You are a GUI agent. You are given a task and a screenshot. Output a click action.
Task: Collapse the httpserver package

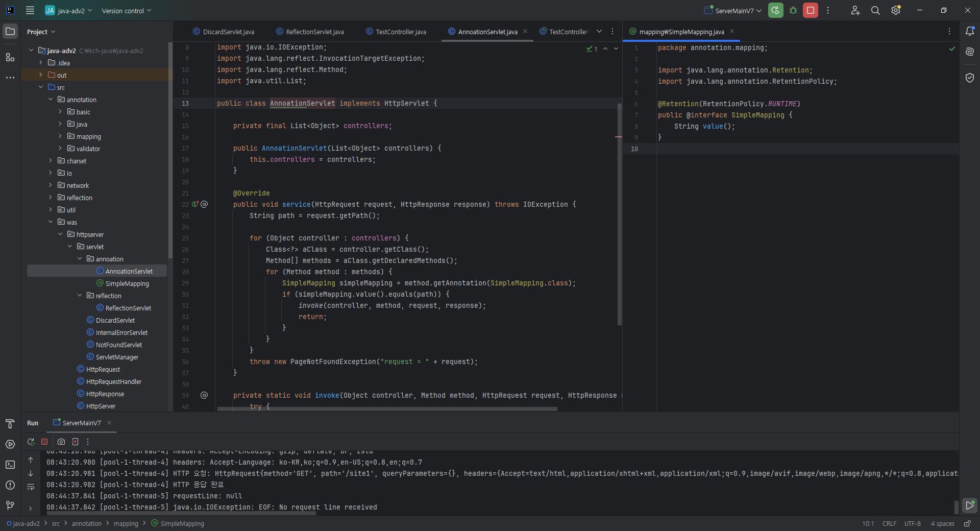point(60,234)
